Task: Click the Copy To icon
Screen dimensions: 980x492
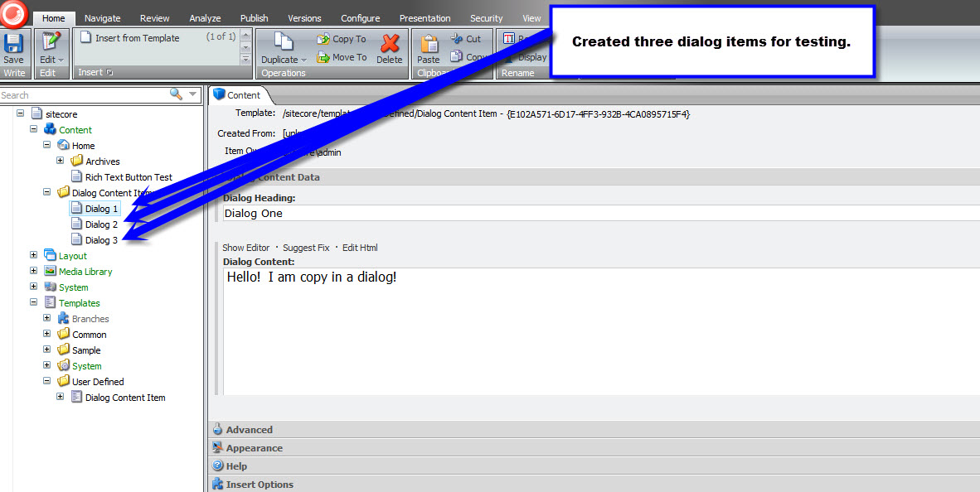Action: point(323,39)
